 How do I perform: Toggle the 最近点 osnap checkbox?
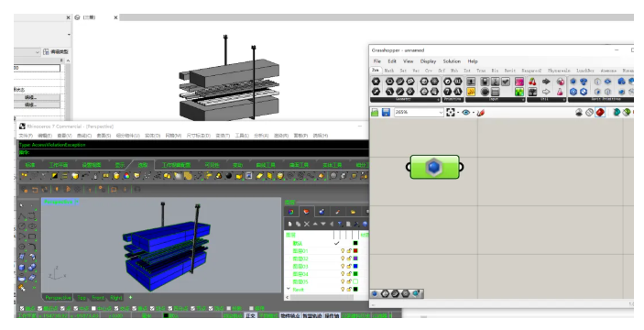[40, 308]
